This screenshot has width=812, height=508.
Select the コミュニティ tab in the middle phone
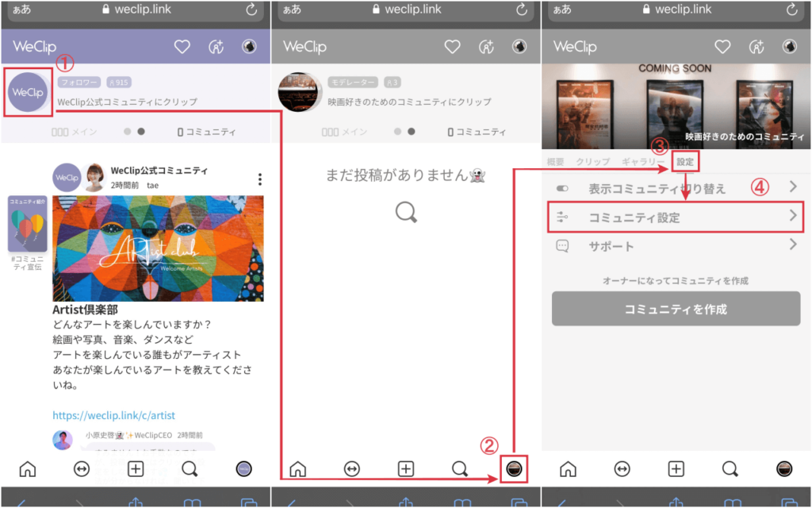(x=477, y=132)
